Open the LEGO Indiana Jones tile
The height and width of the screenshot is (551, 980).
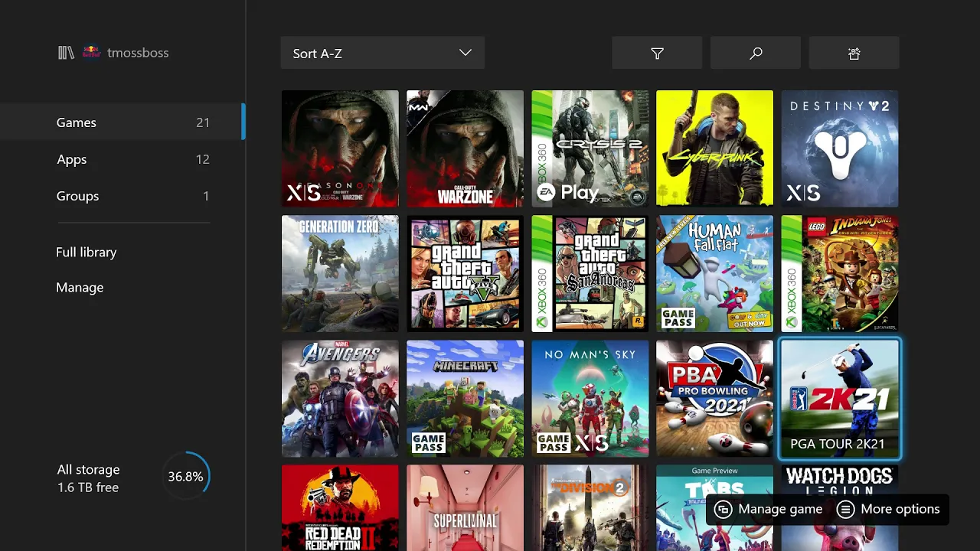tap(840, 273)
